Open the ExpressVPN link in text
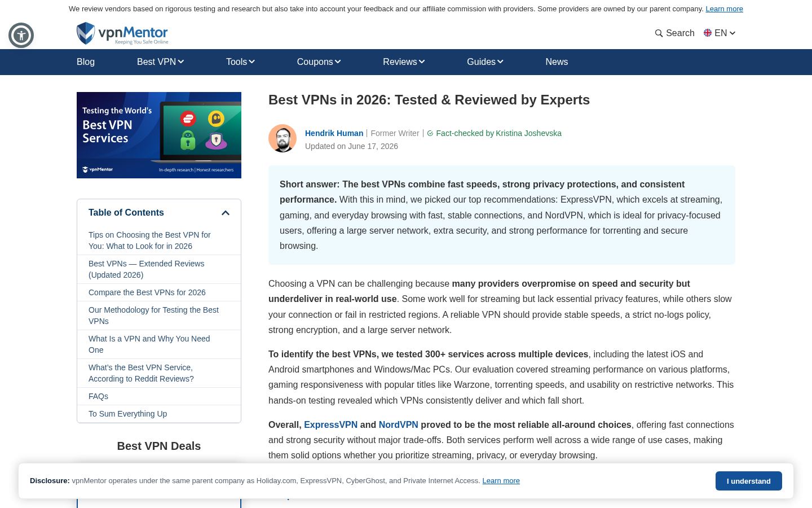 click(330, 425)
